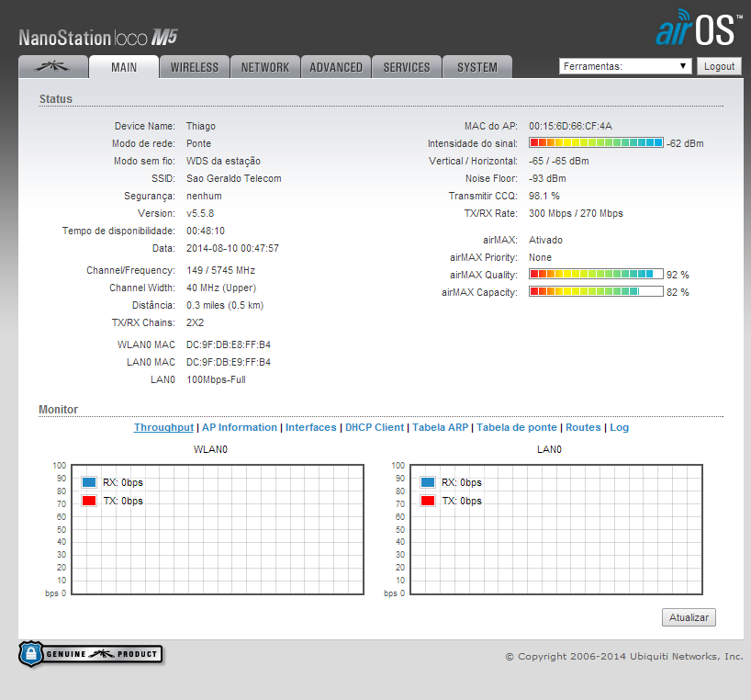Click the Noise Floor value -93 dBm

[x=547, y=178]
